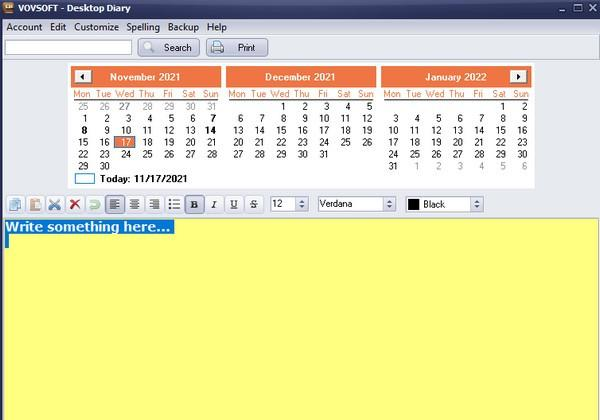Screen dimensions: 600x420
Task: Open the Spelling menu
Action: 143,27
